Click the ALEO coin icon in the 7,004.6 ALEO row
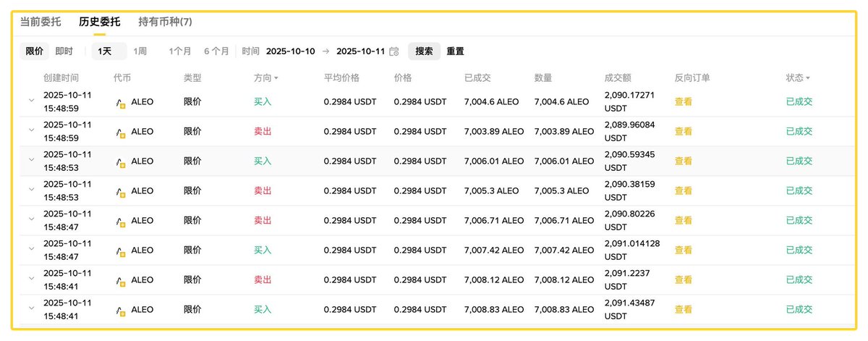 click(x=121, y=102)
